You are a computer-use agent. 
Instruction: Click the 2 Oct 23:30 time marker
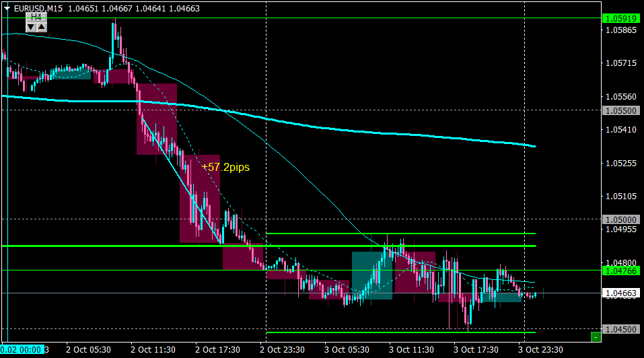pos(282,349)
